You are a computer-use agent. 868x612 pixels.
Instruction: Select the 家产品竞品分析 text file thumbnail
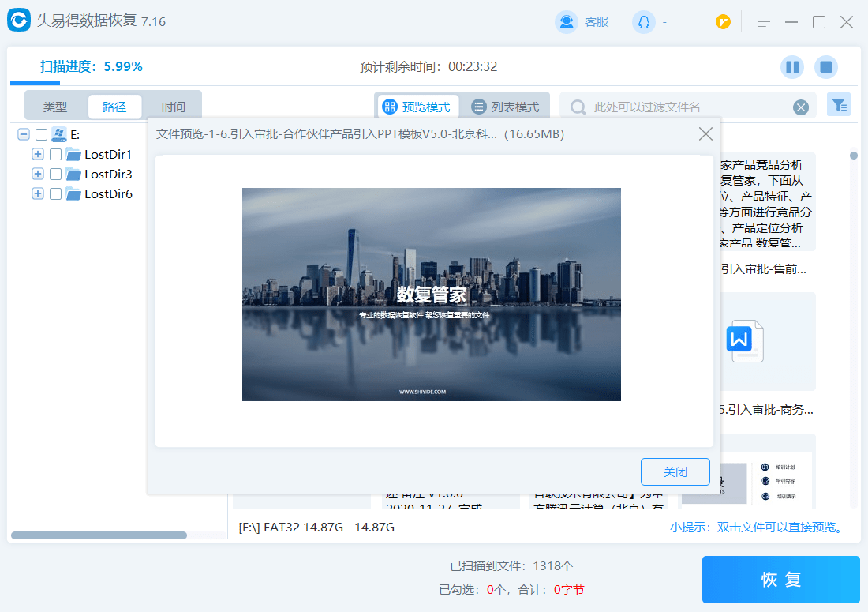point(767,202)
